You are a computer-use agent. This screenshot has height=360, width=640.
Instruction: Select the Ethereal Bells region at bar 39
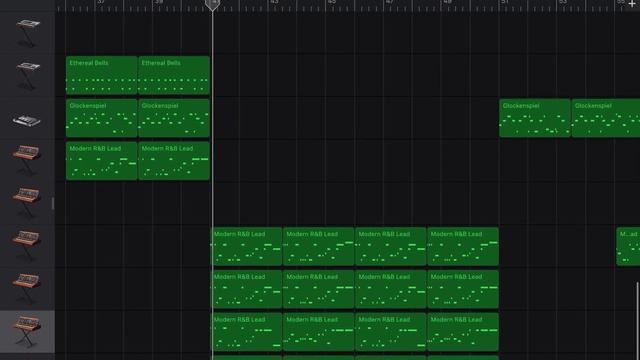174,76
